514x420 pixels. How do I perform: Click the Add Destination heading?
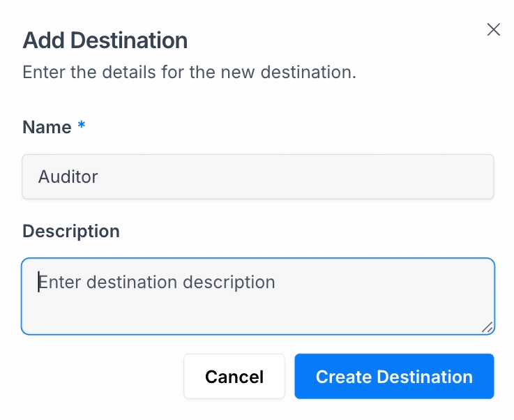click(x=105, y=40)
